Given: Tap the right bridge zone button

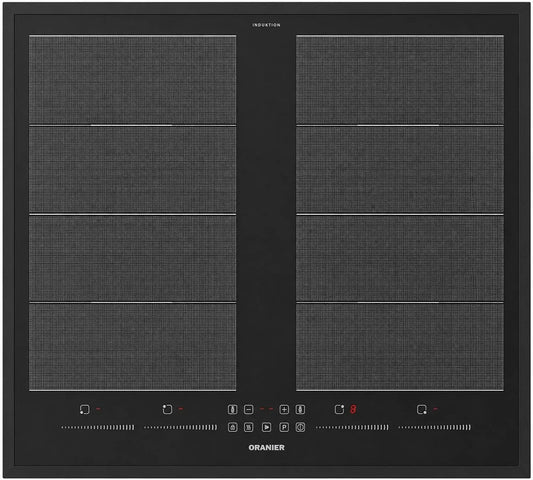Looking at the screenshot, I should click(x=300, y=409).
